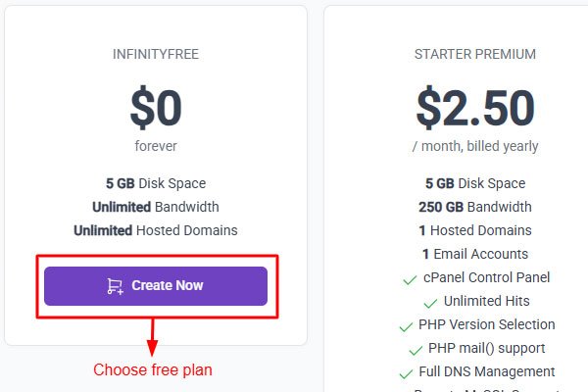Select the INFINITYFREE plan title
Image resolution: width=588 pixels, height=392 pixels.
(156, 55)
